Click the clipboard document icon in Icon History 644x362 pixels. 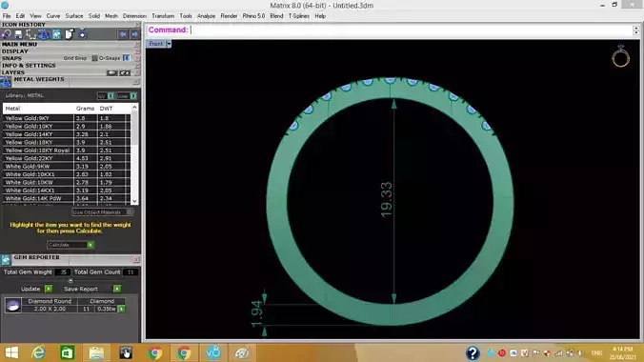[x=69, y=34]
